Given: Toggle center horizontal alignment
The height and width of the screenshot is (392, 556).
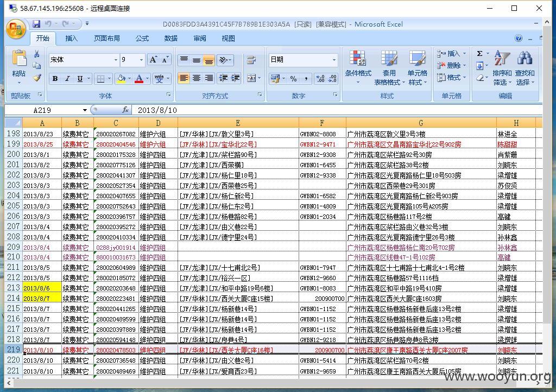Looking at the screenshot, I should click(x=196, y=78).
